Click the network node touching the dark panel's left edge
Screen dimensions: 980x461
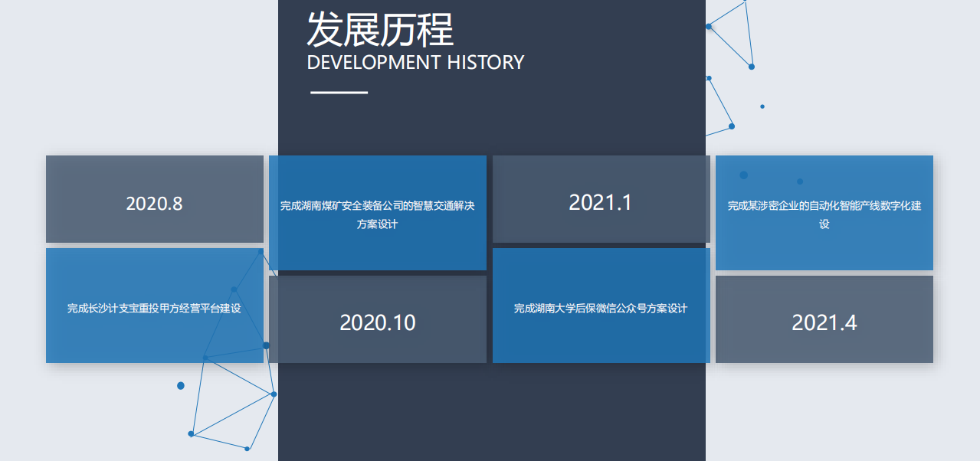[274, 394]
